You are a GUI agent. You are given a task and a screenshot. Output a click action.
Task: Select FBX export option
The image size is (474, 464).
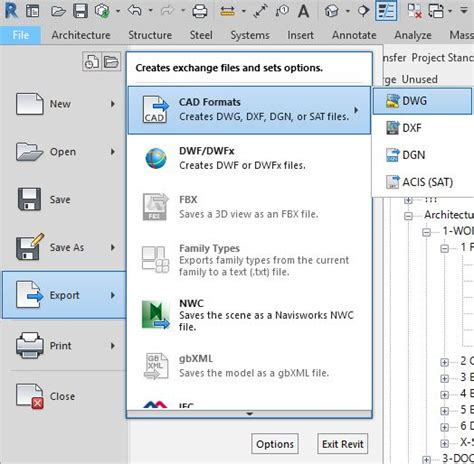[x=249, y=207]
